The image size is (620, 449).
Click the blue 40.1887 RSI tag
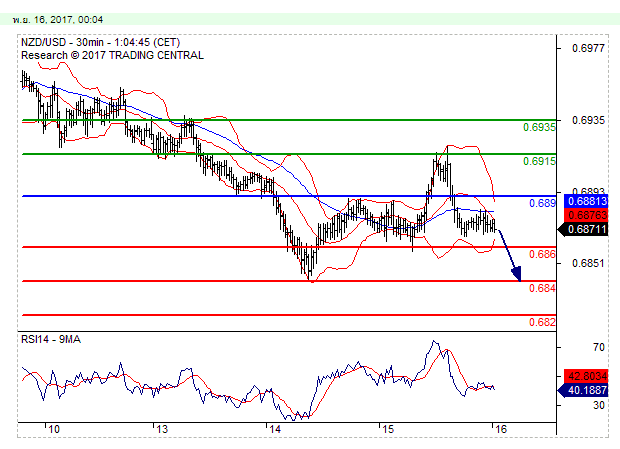pos(583,391)
